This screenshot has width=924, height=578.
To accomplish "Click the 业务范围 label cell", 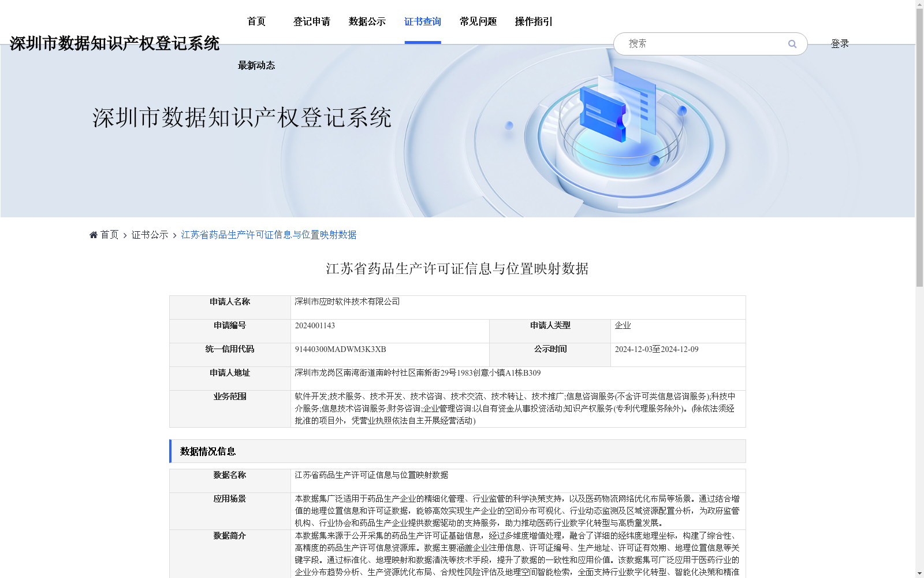I will (230, 409).
